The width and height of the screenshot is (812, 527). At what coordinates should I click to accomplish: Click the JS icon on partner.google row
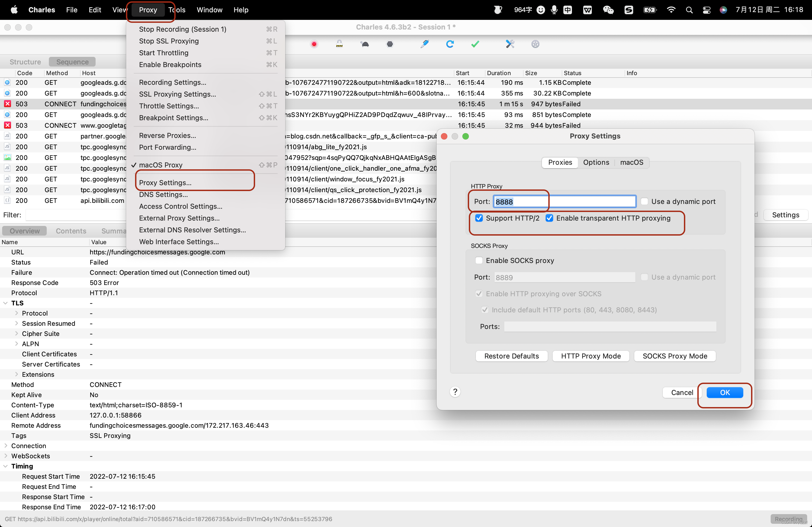pyautogui.click(x=8, y=136)
